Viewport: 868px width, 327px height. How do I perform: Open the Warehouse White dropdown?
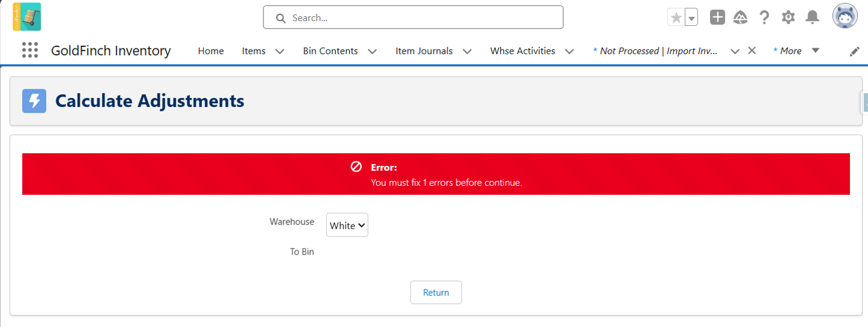point(347,225)
